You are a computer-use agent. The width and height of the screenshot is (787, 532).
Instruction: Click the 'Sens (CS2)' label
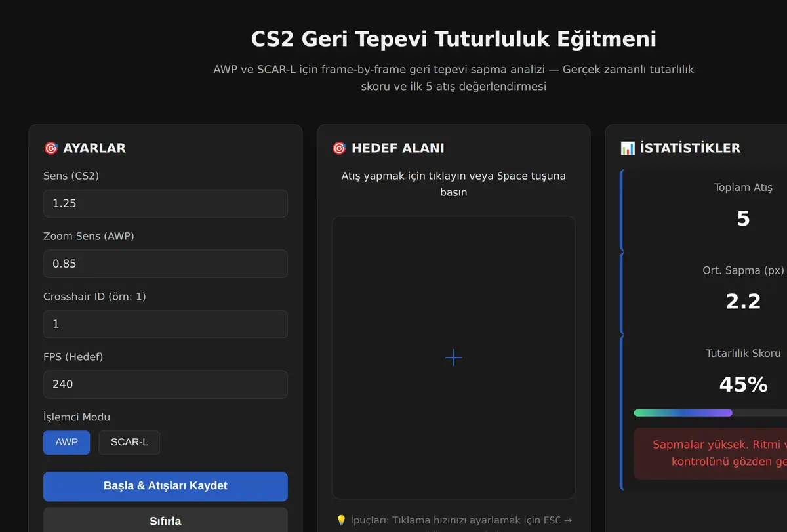coord(71,176)
